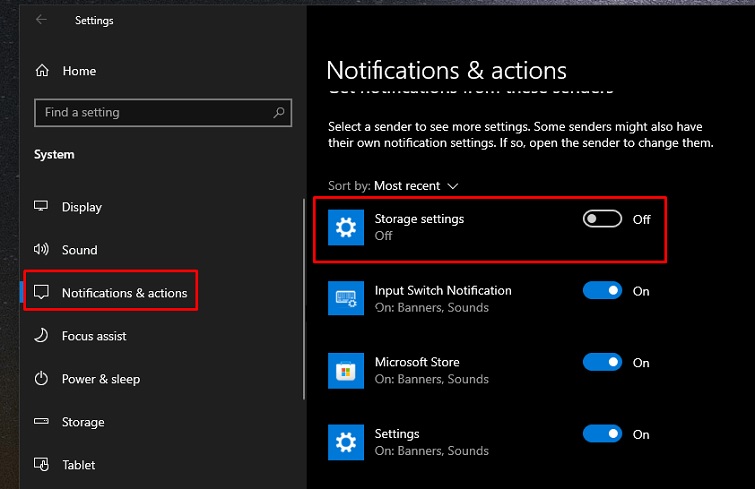Screen dimensions: 755x489
Task: Click the Microsoft Store app icon
Action: pyautogui.click(x=346, y=371)
